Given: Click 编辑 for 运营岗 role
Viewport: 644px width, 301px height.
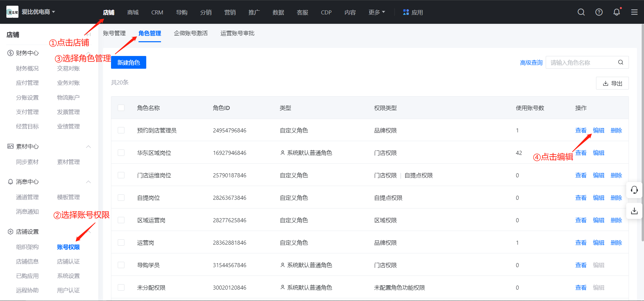Looking at the screenshot, I should (x=598, y=243).
